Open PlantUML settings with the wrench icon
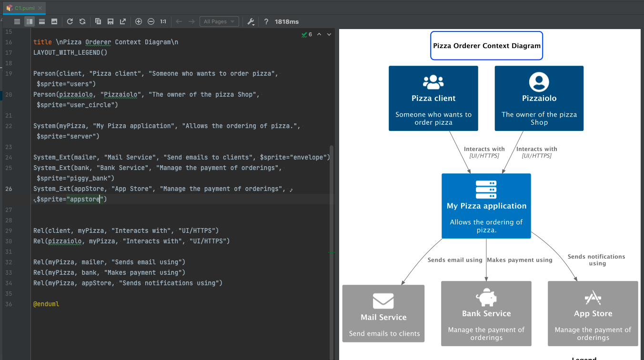This screenshot has width=644, height=360. (x=251, y=21)
